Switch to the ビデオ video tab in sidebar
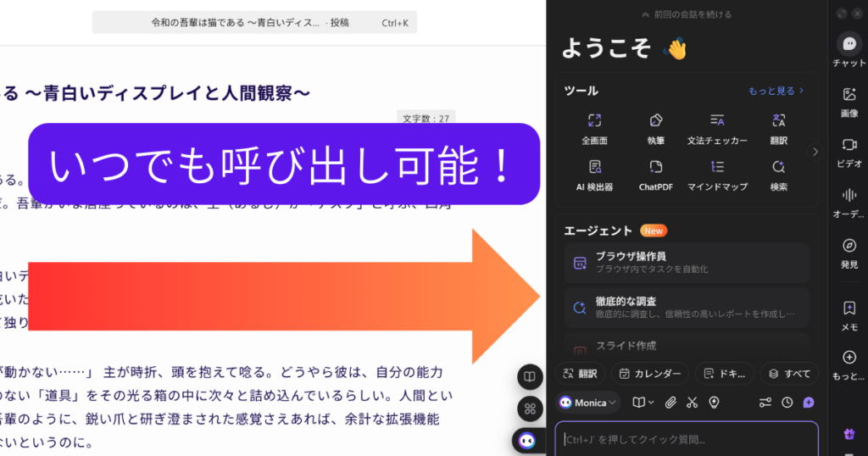 (x=849, y=151)
